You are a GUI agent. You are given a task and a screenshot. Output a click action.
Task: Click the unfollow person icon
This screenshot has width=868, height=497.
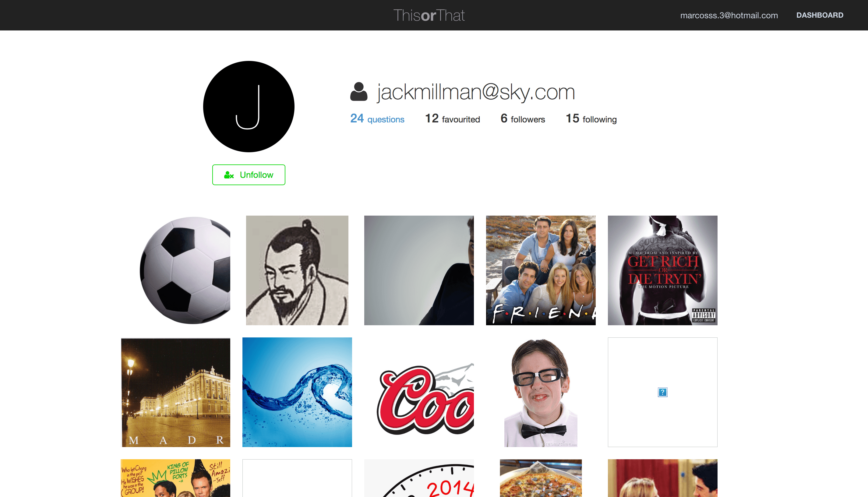click(228, 175)
